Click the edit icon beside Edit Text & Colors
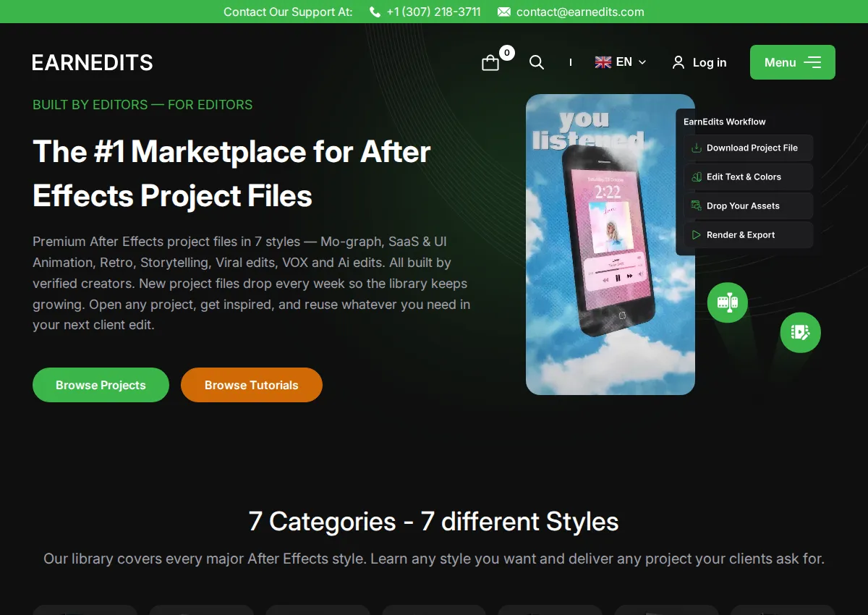 (x=697, y=177)
